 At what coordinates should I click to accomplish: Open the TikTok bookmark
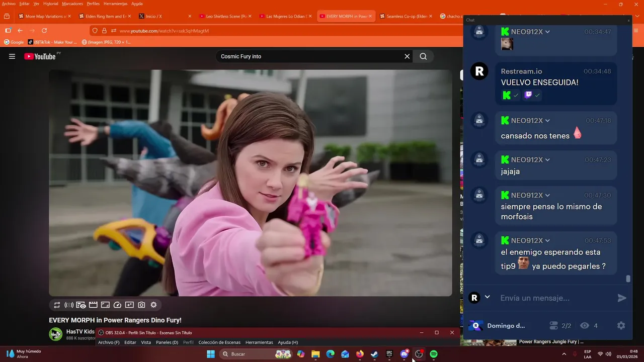coord(52,42)
